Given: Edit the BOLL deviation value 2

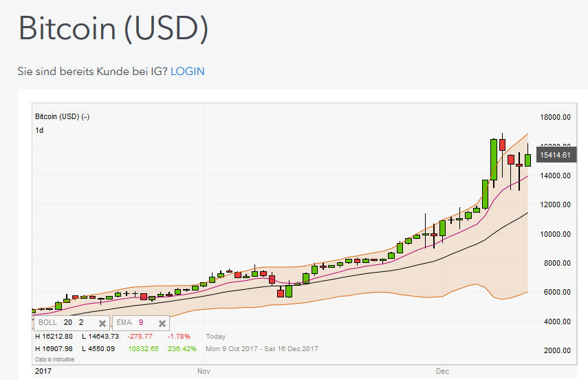Looking at the screenshot, I should (x=81, y=323).
